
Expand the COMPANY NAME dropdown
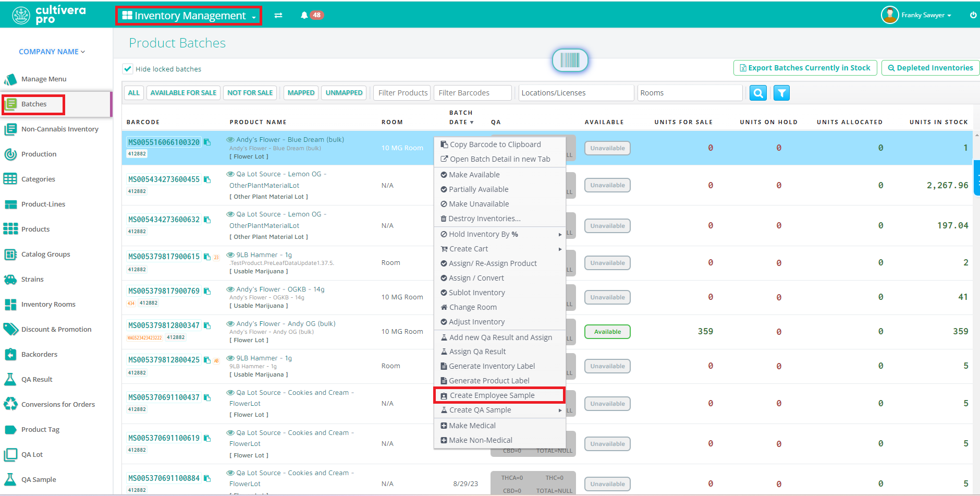coord(52,52)
